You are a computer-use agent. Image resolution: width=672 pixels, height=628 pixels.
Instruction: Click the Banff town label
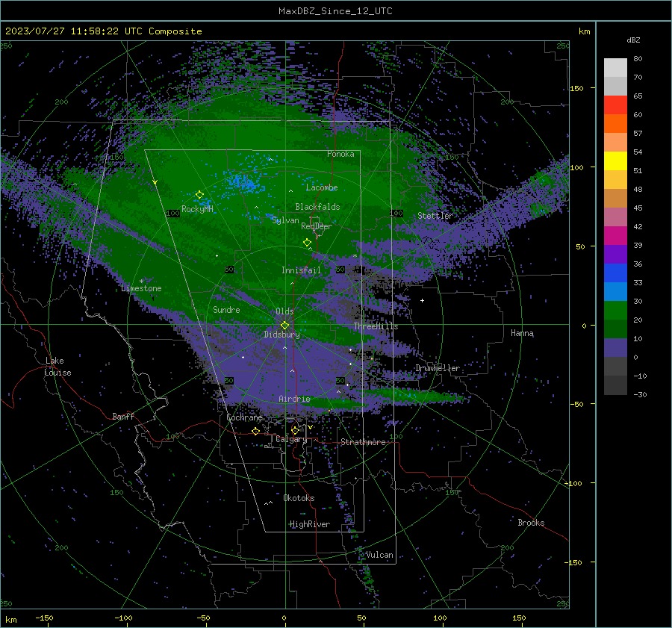(123, 416)
